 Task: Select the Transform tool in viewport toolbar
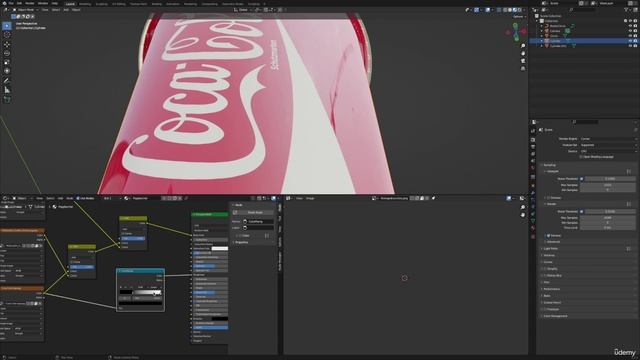(7, 71)
